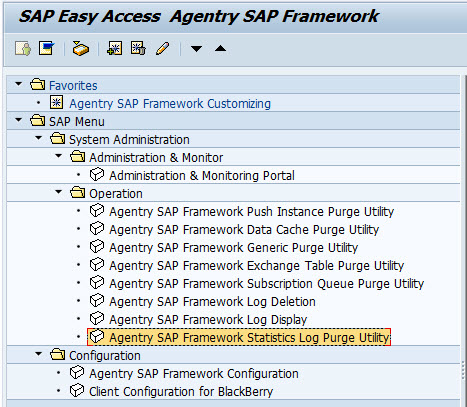Click the Administration & Monitor folder icon
The height and width of the screenshot is (407, 467).
point(77,156)
